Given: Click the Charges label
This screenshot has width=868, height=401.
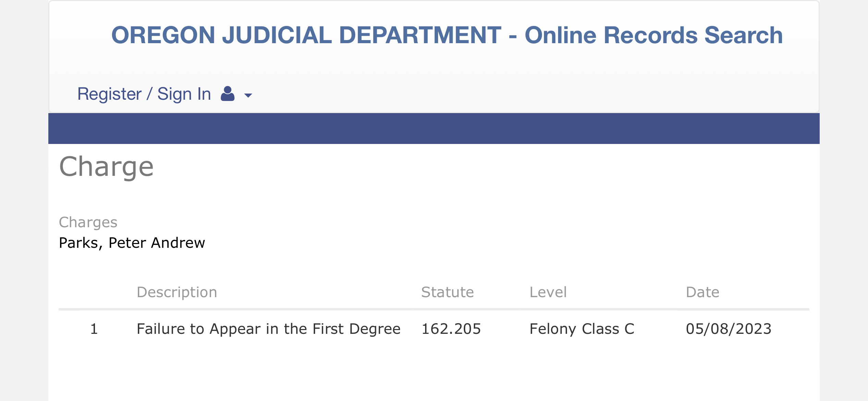Looking at the screenshot, I should (88, 222).
